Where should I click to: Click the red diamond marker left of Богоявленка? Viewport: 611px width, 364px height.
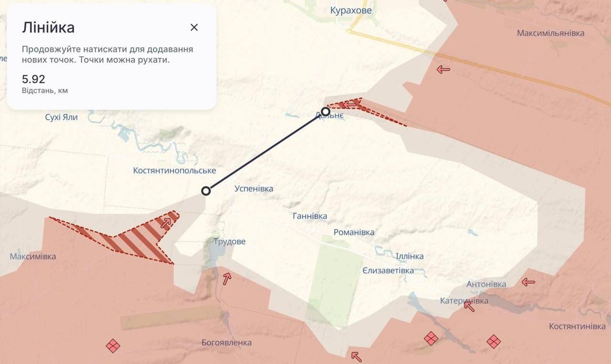coord(113,345)
